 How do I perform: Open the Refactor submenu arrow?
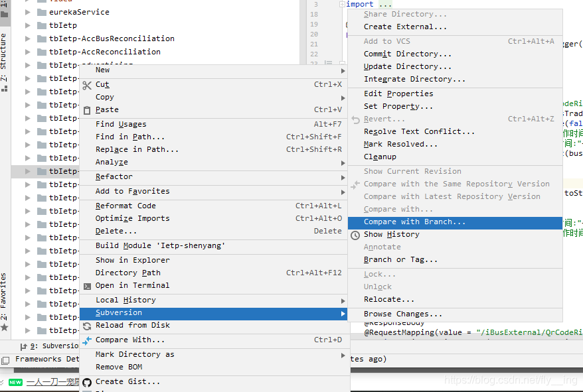point(343,178)
